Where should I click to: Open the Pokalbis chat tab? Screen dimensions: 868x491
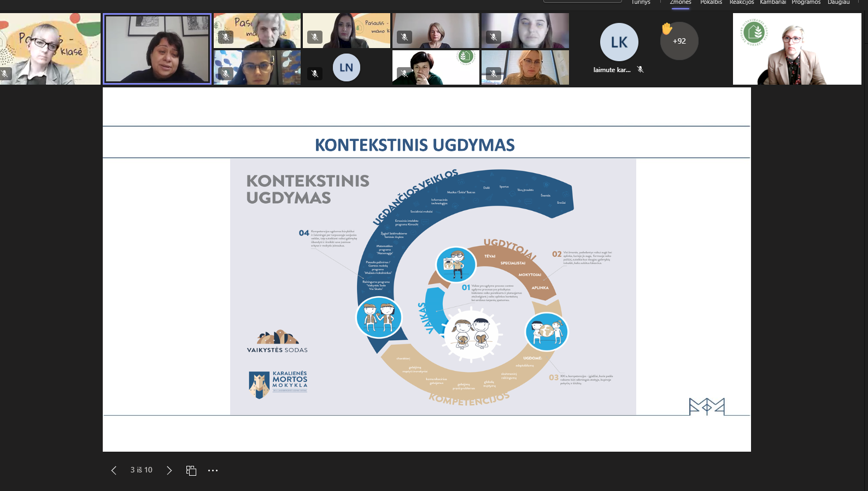(711, 2)
